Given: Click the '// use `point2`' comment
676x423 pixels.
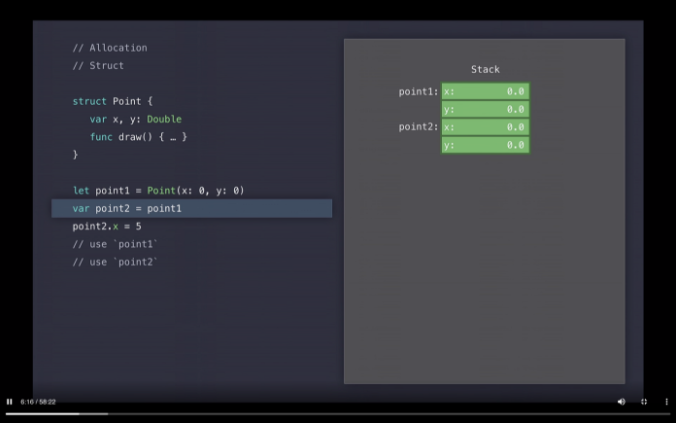Looking at the screenshot, I should point(115,262).
